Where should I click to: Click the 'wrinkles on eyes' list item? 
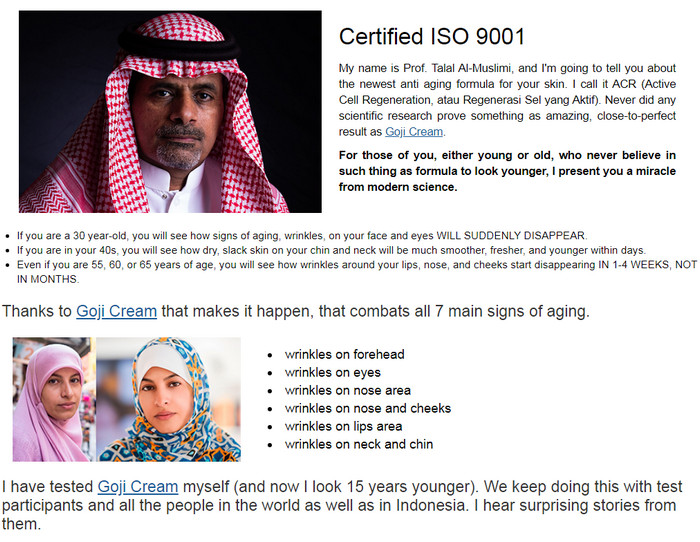[333, 372]
